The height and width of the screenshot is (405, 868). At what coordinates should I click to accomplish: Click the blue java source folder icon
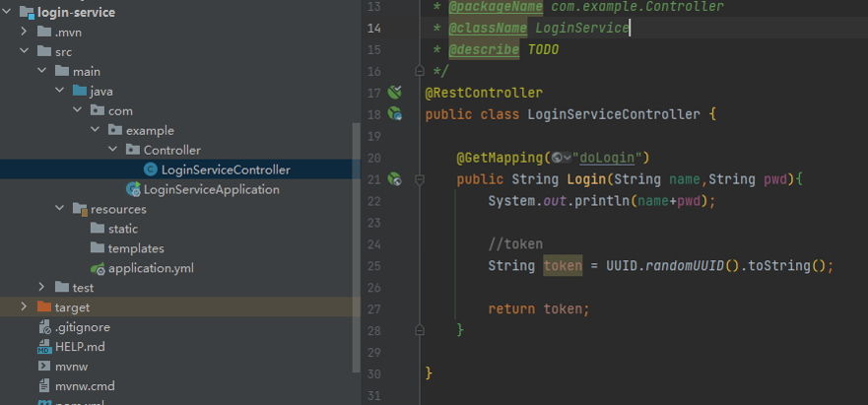(x=80, y=91)
